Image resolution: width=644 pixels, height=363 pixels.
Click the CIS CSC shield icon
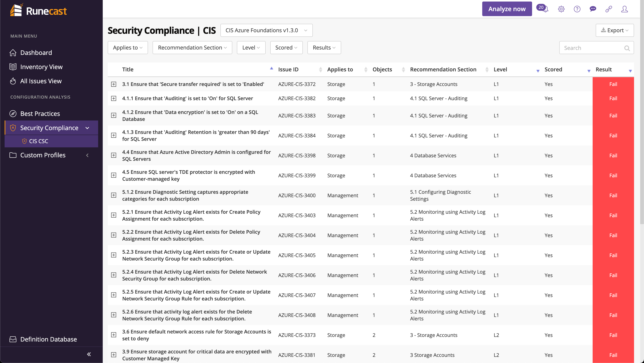click(x=24, y=141)
